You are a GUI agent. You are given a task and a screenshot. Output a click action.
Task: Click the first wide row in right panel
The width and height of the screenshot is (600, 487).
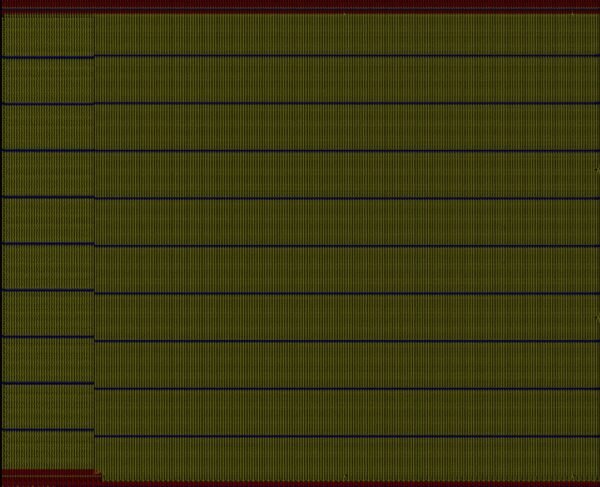(346, 34)
